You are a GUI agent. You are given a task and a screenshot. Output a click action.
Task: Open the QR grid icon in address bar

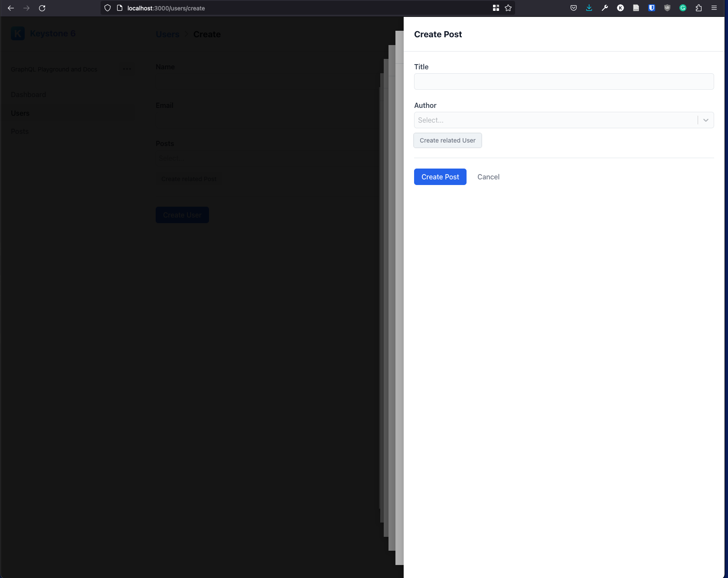(496, 8)
